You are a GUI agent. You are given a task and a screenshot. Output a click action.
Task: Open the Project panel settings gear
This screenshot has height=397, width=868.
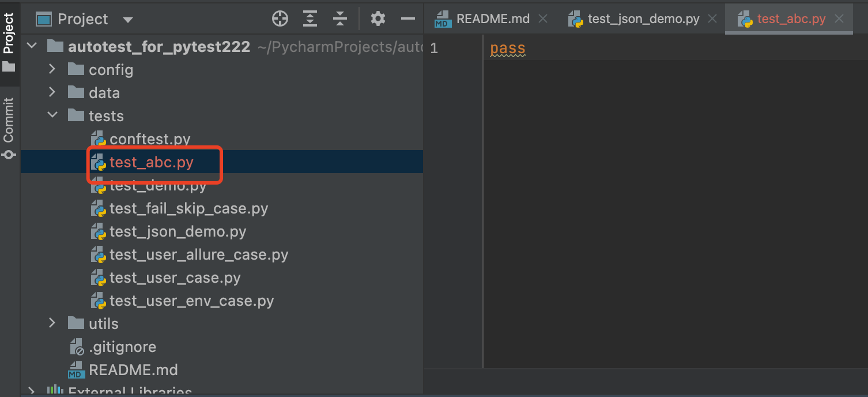pos(378,19)
